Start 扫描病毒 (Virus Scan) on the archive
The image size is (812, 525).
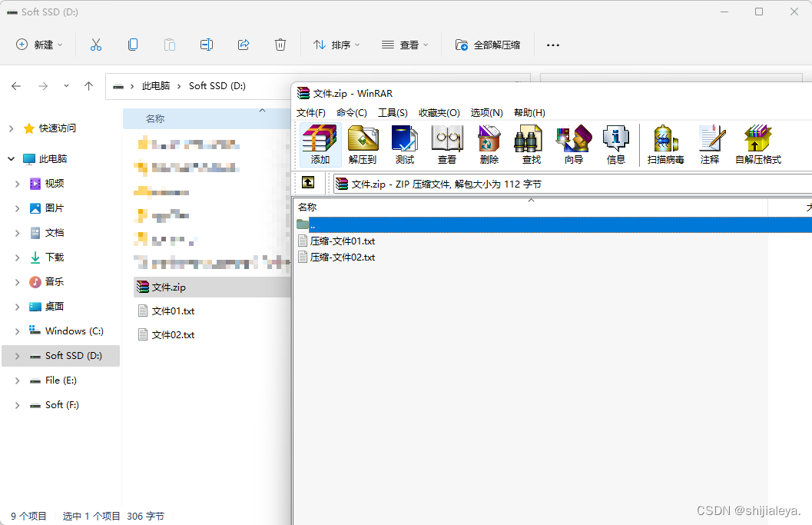pyautogui.click(x=665, y=145)
